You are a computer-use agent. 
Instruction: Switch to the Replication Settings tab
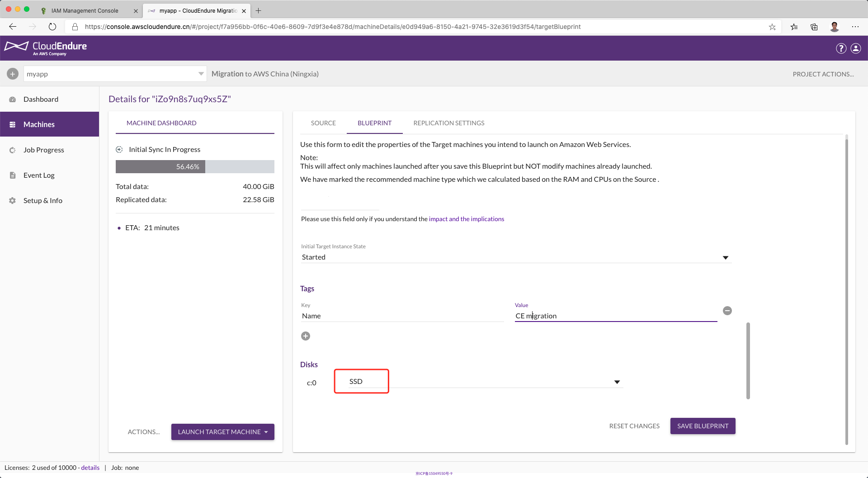coord(448,123)
